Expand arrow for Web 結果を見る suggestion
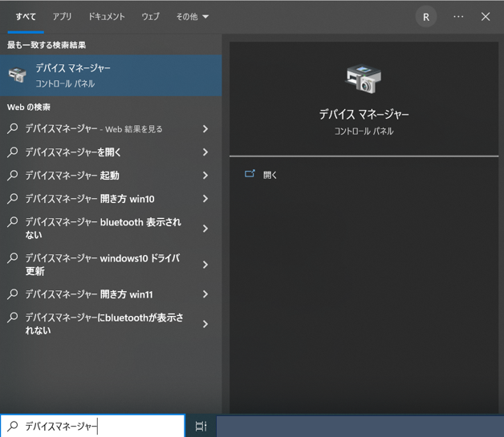 click(205, 129)
